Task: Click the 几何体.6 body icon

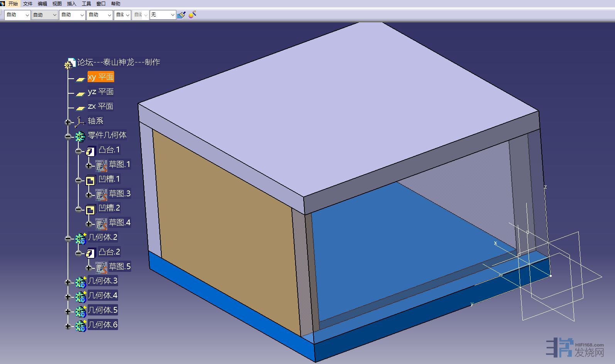Action: (x=81, y=326)
